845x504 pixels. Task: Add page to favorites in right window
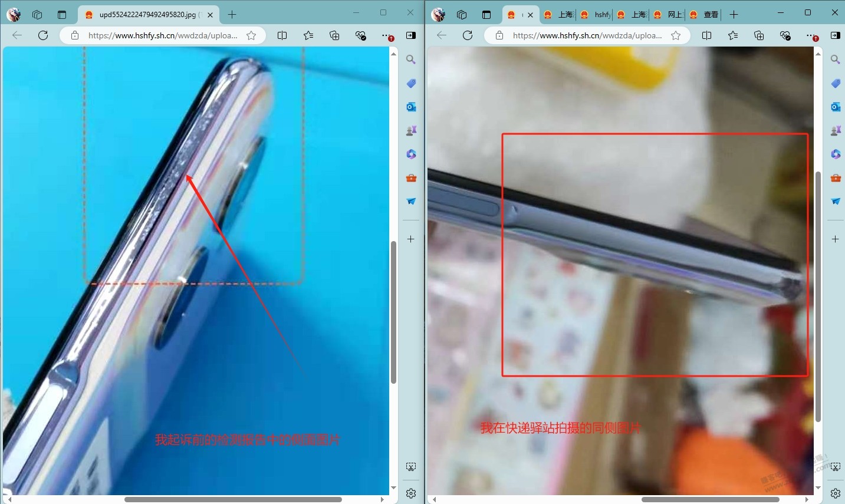[x=676, y=35]
